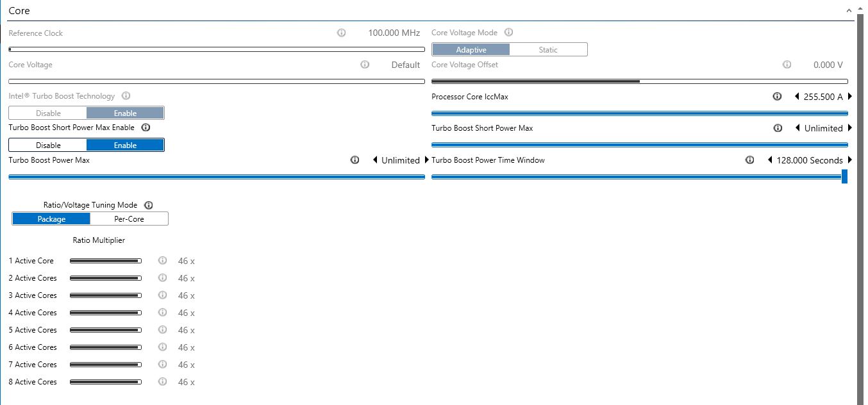Switch Ratio/Voltage Tuning Mode to Per-Core
The height and width of the screenshot is (405, 868).
[129, 219]
